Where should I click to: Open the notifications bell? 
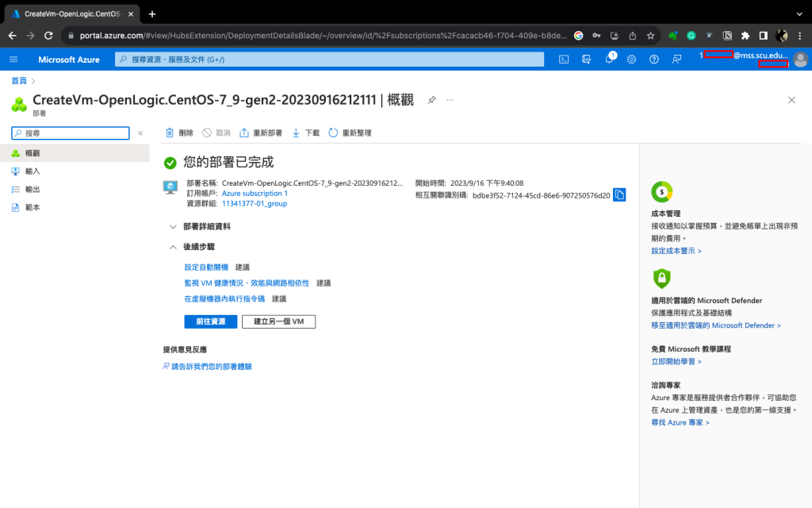[609, 59]
